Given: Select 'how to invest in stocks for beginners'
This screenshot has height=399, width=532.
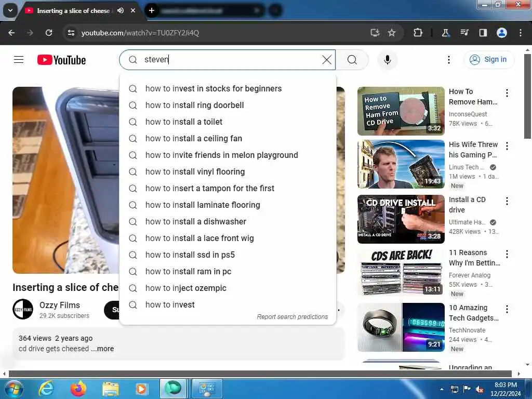Looking at the screenshot, I should point(228,88).
